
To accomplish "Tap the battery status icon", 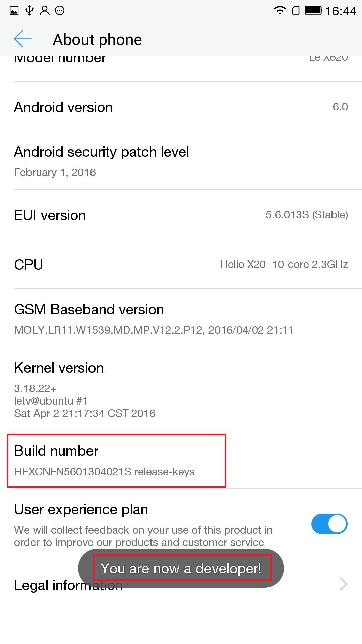I will 313,10.
